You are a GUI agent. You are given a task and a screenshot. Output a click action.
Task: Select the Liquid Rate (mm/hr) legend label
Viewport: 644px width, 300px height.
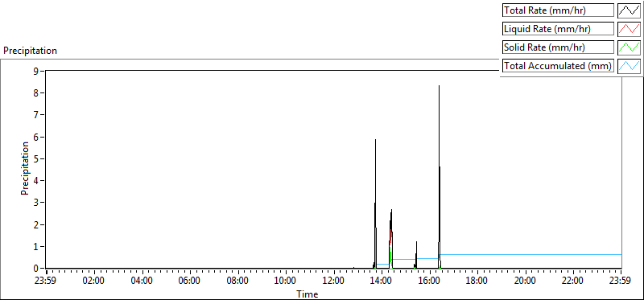pyautogui.click(x=558, y=29)
